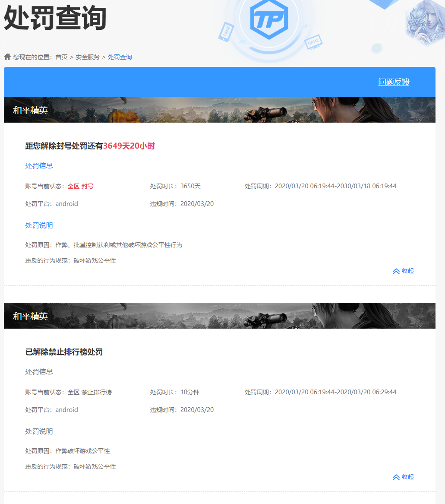445x504 pixels.
Task: Select the penalty period ending 2030/03/18
Action: tap(320, 186)
